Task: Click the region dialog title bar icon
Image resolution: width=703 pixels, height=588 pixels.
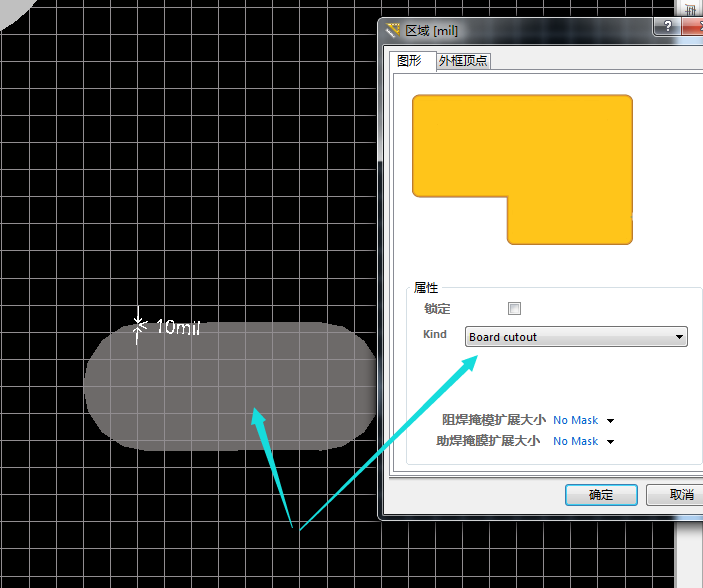Action: point(392,31)
